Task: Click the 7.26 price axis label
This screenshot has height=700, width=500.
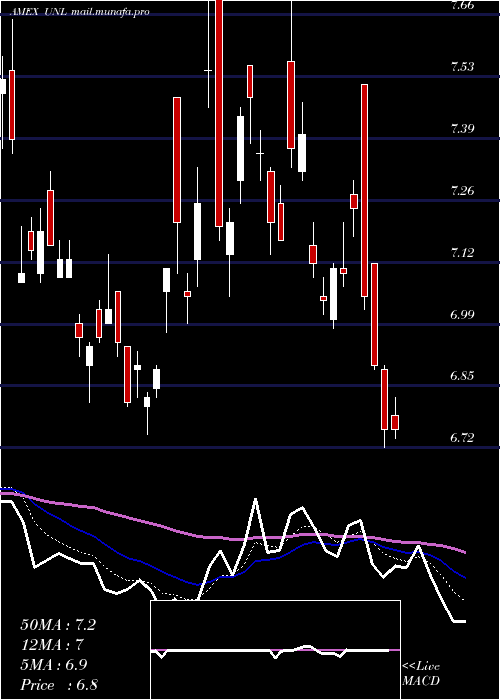Action: (x=462, y=191)
